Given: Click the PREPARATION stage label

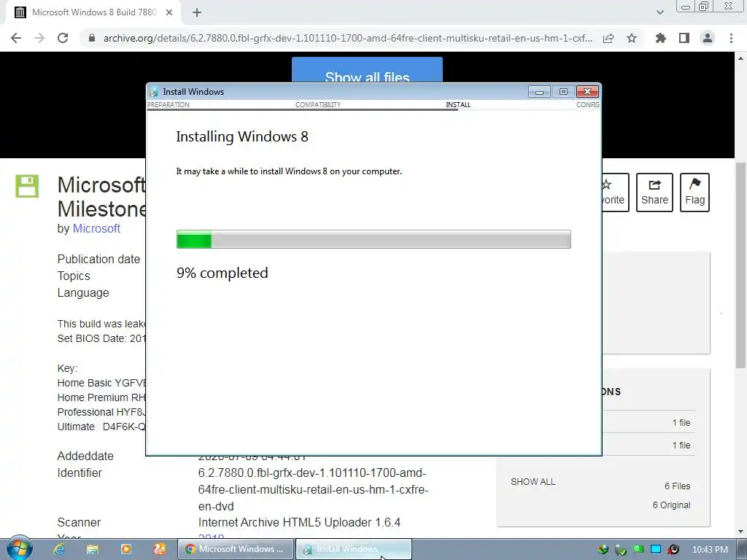Looking at the screenshot, I should (x=169, y=105).
